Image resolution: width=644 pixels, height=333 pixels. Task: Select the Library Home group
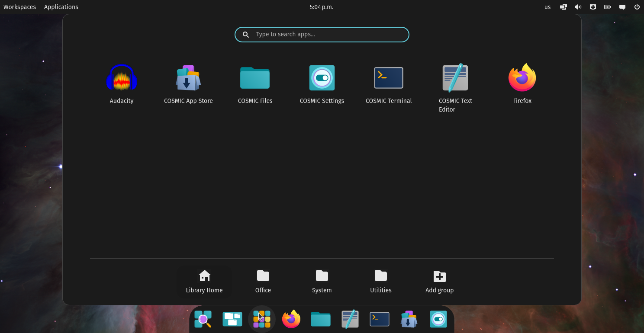pyautogui.click(x=204, y=282)
